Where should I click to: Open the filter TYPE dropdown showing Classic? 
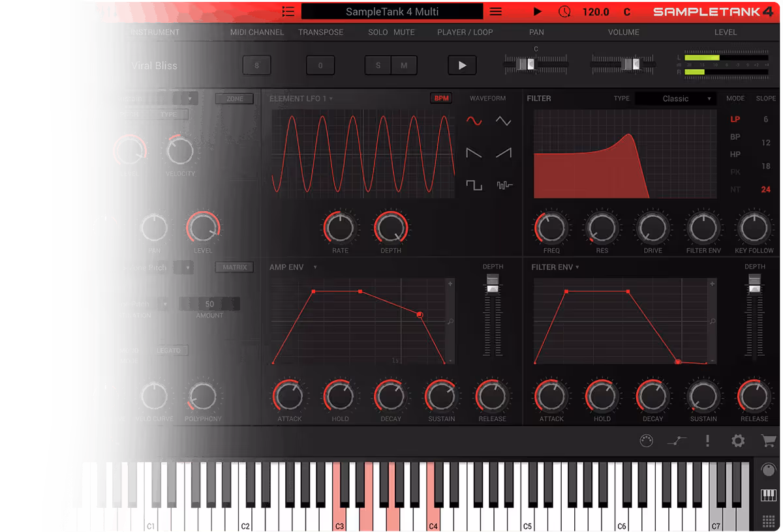(675, 98)
